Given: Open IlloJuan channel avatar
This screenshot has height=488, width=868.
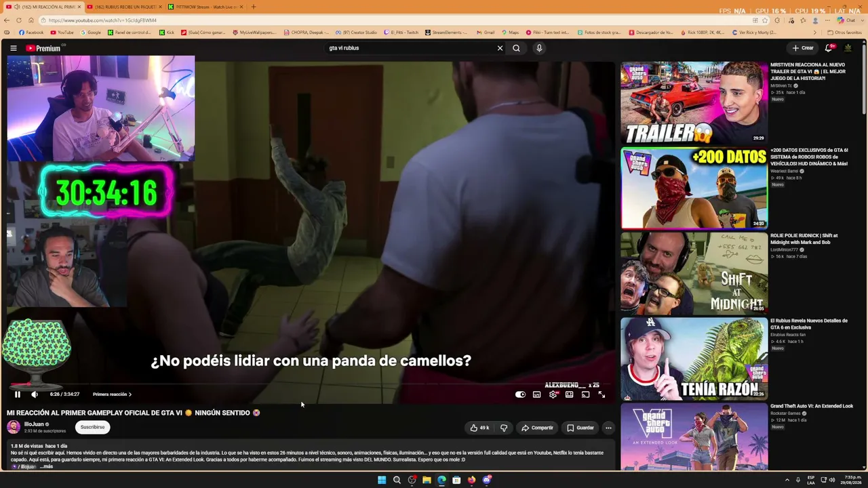Looking at the screenshot, I should click(x=14, y=427).
